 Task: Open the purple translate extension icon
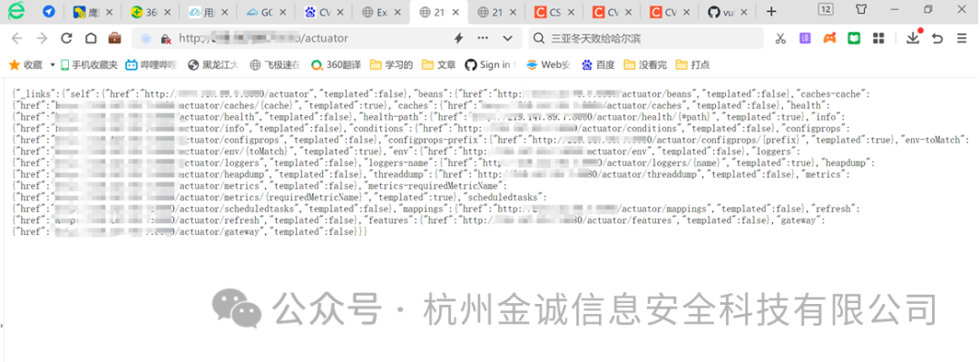(x=805, y=39)
